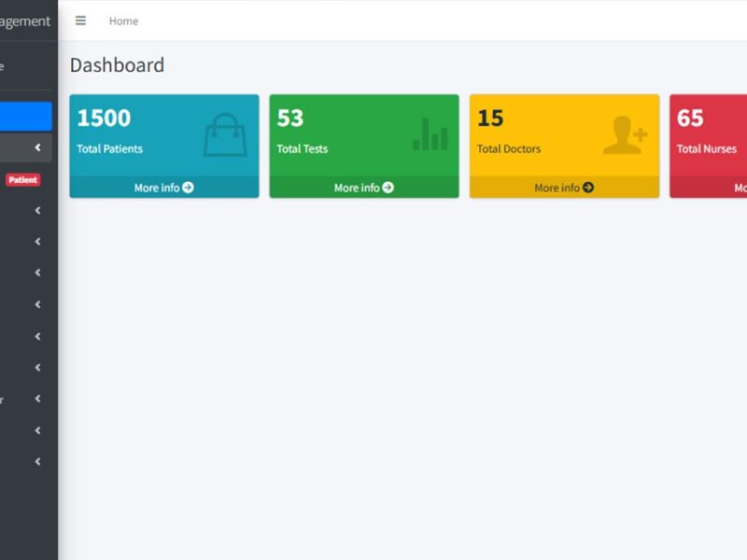747x560 pixels.
Task: Click the red Total Nurses card
Action: [x=710, y=135]
